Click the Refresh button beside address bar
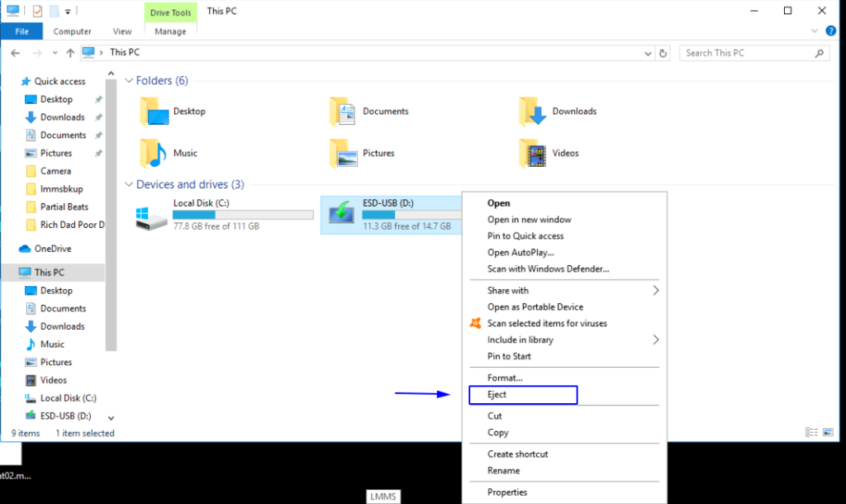 point(663,53)
